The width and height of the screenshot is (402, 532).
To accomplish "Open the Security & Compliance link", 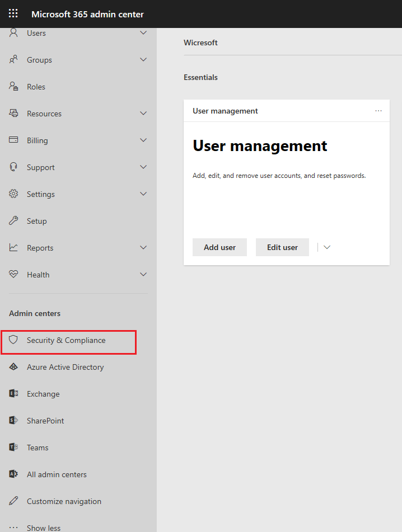I will (x=66, y=340).
